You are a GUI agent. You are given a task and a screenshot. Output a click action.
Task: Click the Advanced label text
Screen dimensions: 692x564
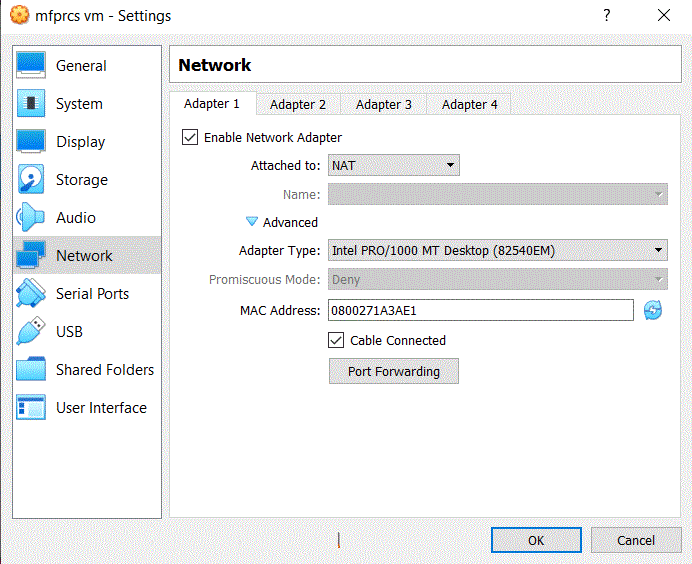tap(290, 222)
